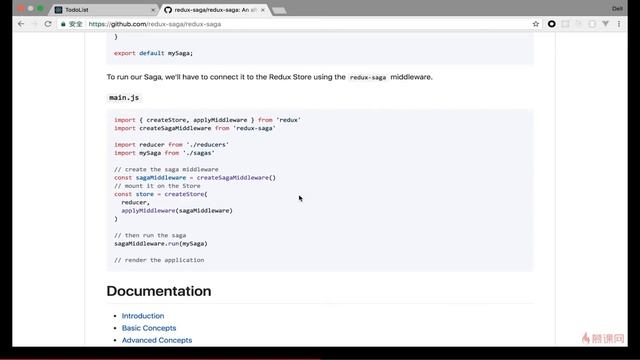Click the browser forward arrow
This screenshot has width=640, height=360.
click(35, 24)
